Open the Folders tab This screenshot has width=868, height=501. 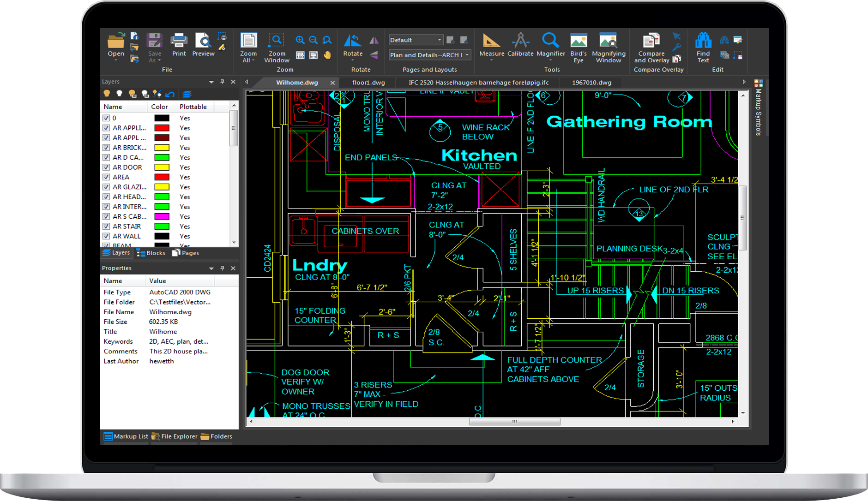(217, 436)
